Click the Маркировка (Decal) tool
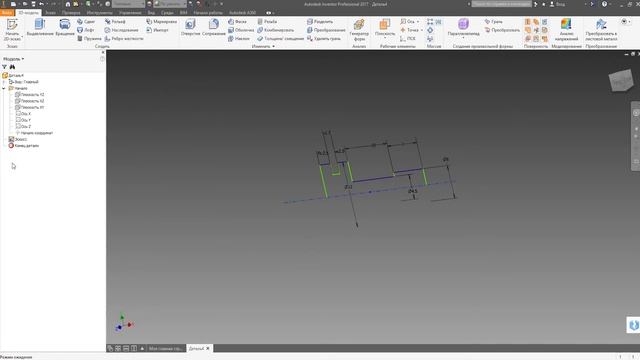This screenshot has width=640, height=360. point(162,22)
